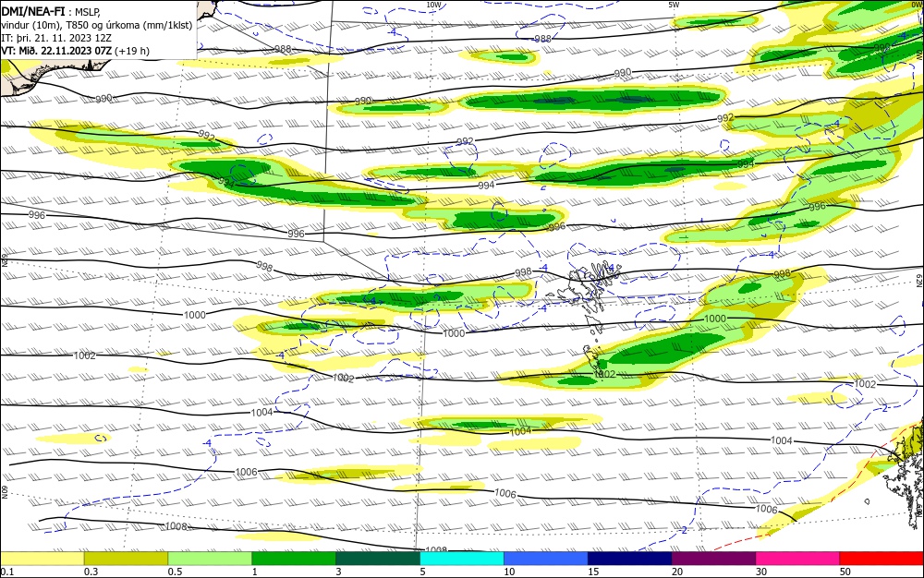Click the light green 0.5 legend swatch
This screenshot has width=924, height=578.
point(210,559)
